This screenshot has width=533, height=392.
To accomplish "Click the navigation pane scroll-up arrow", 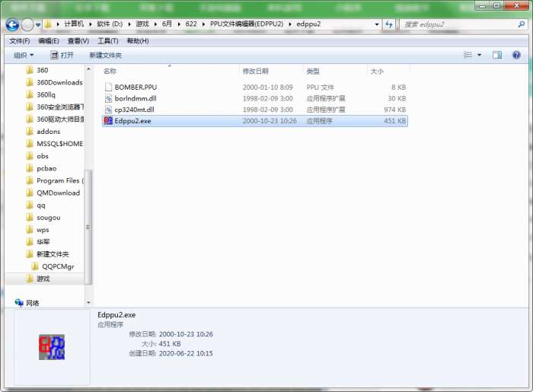I will pos(88,69).
